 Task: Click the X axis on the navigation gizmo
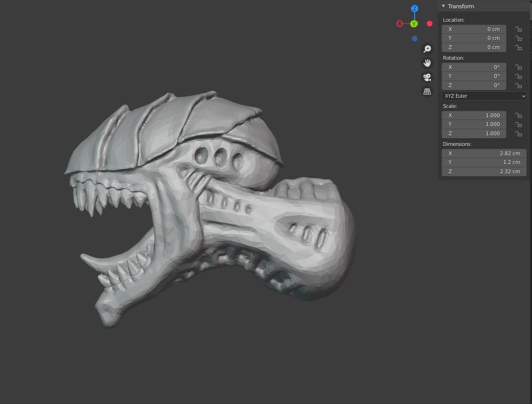pyautogui.click(x=399, y=23)
